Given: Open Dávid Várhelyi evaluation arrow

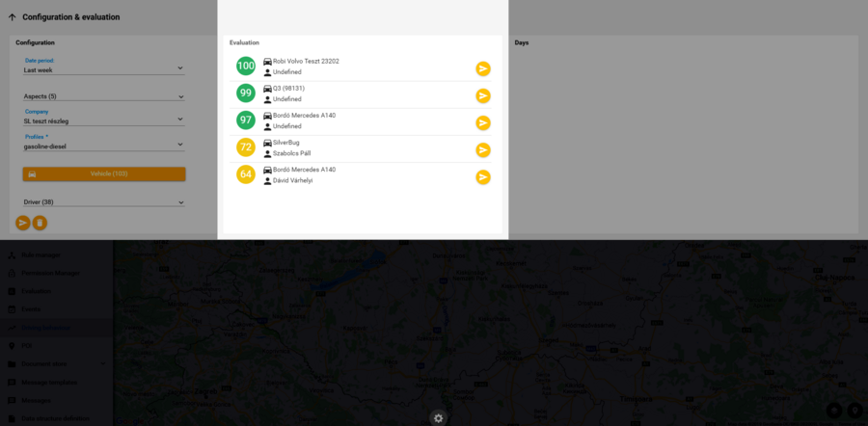Looking at the screenshot, I should point(483,177).
